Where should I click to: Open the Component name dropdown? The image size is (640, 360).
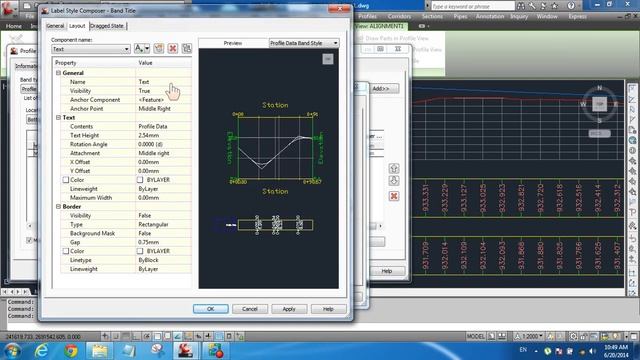(91, 49)
